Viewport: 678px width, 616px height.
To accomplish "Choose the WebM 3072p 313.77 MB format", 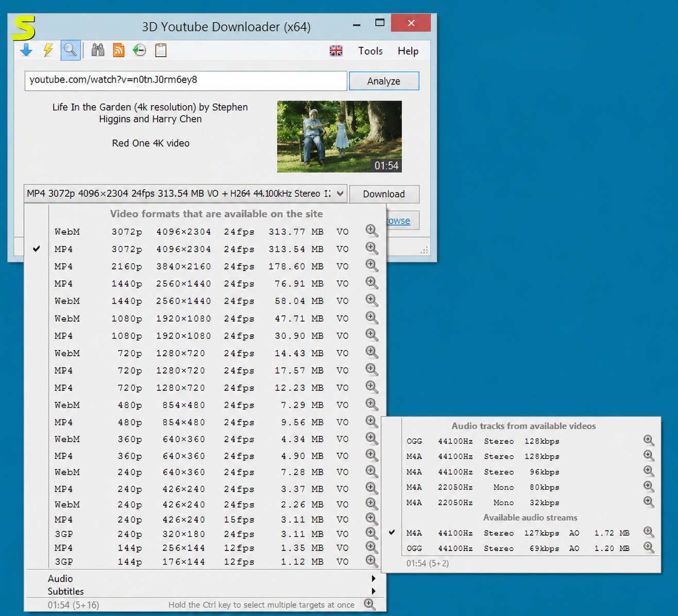I will coord(205,232).
